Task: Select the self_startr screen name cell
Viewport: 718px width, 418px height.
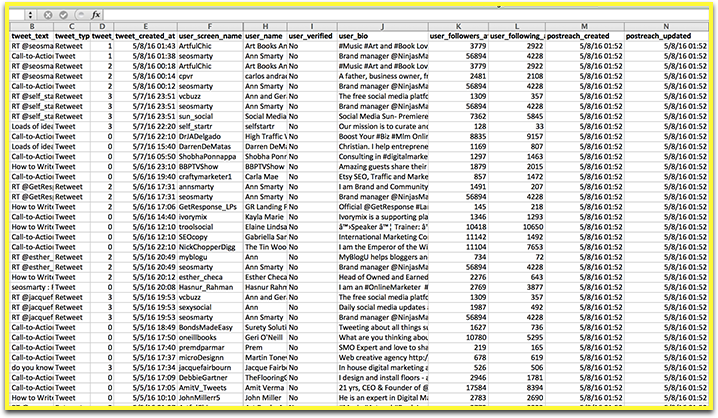Action: point(210,126)
